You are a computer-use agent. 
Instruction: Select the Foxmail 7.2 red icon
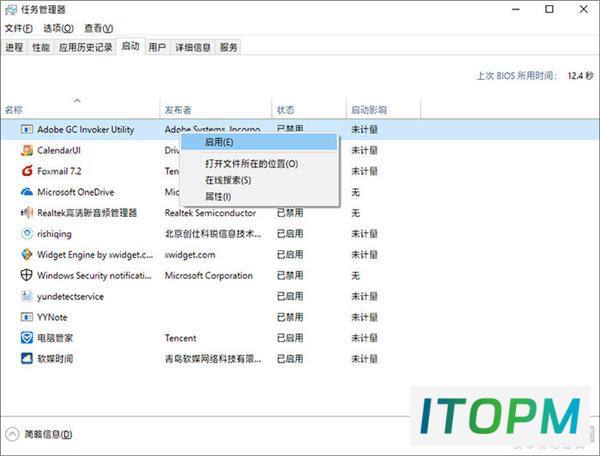click(26, 171)
